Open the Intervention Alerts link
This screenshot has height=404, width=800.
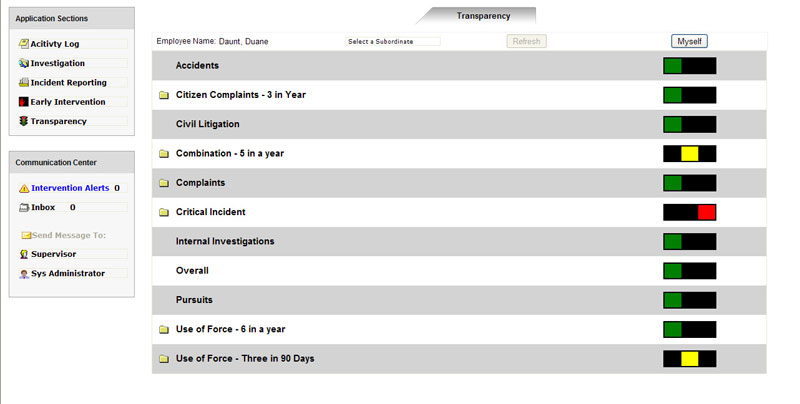click(x=70, y=188)
